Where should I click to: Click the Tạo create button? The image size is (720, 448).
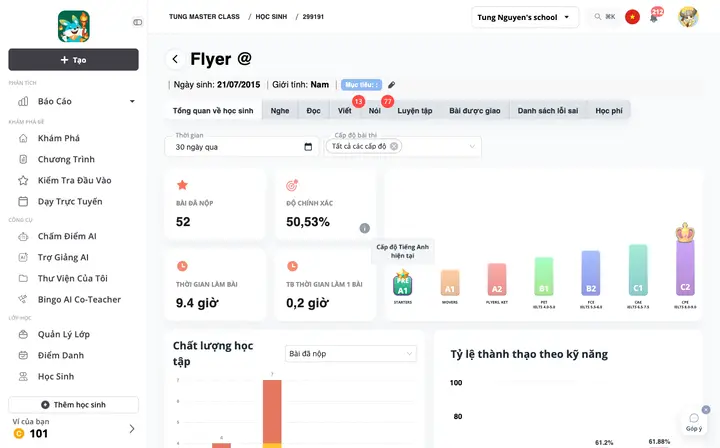(73, 60)
